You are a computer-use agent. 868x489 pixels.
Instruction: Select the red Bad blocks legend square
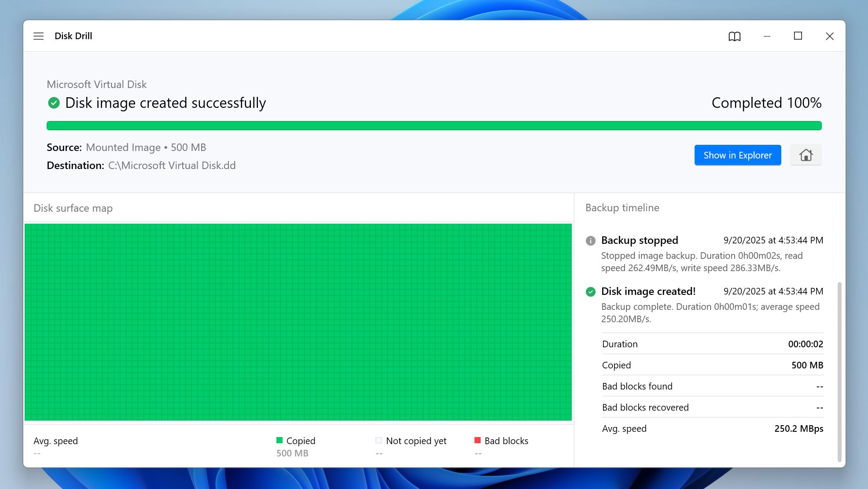(x=477, y=440)
